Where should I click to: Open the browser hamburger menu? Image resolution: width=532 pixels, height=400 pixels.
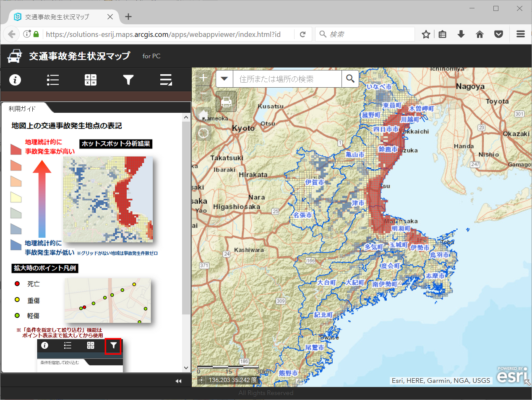[x=521, y=34]
